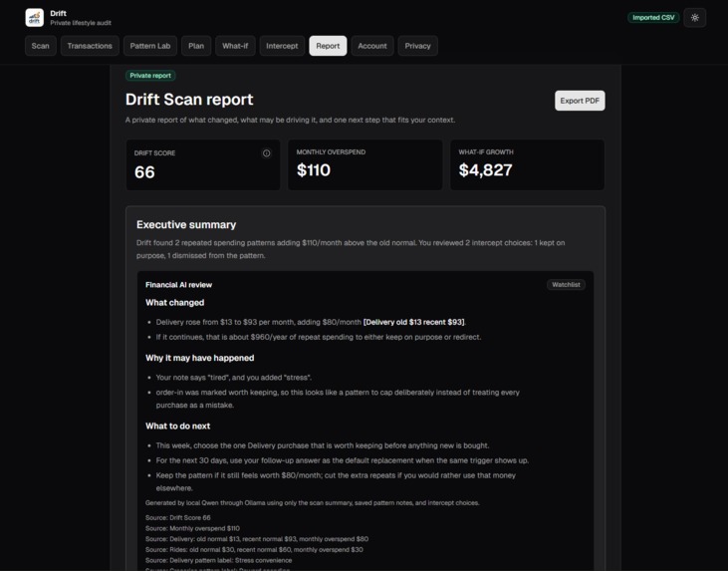Image resolution: width=728 pixels, height=571 pixels.
Task: Click the Why it may have happened heading
Action: click(199, 358)
